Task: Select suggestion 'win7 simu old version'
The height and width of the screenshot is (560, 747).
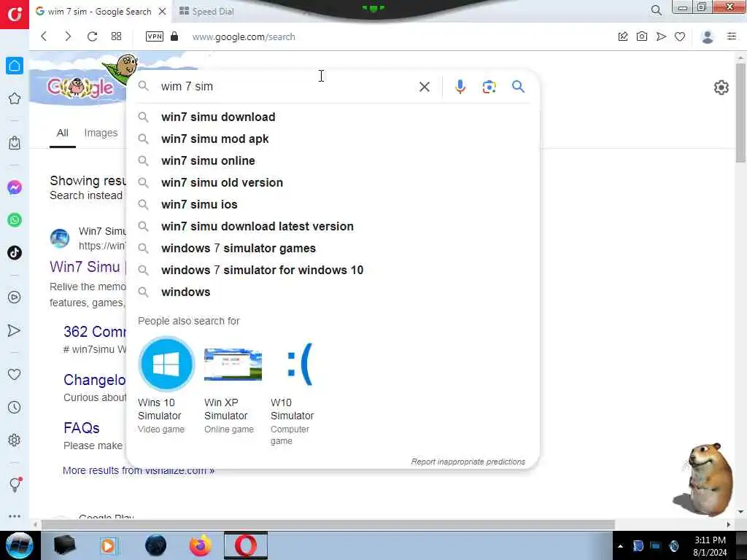Action: (x=333, y=183)
